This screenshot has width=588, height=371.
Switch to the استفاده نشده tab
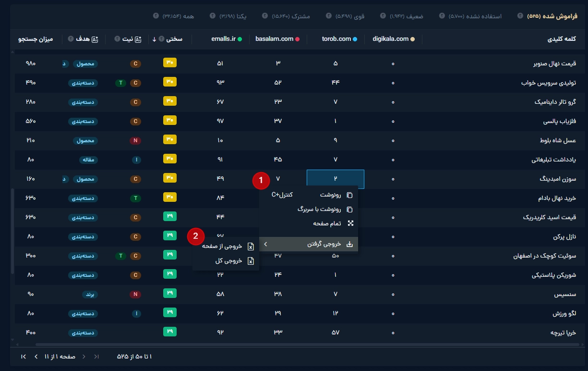tap(475, 16)
